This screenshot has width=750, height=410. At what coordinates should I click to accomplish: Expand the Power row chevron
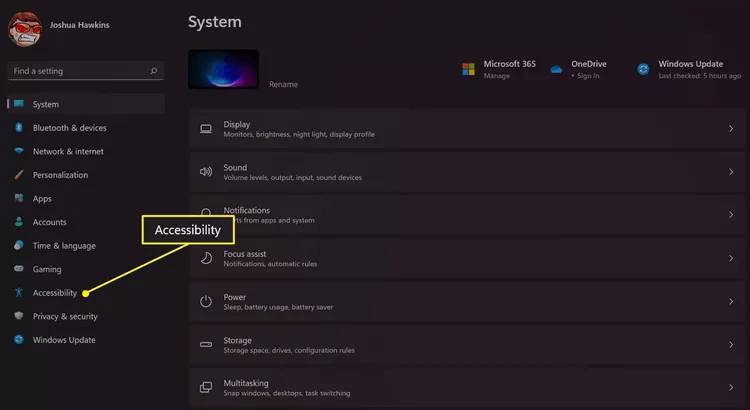pyautogui.click(x=731, y=301)
